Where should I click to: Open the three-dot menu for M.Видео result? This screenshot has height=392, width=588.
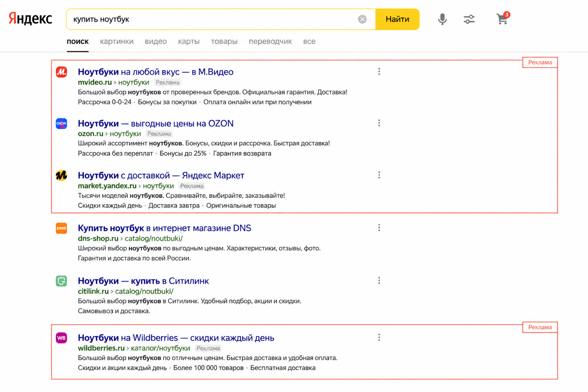(379, 72)
